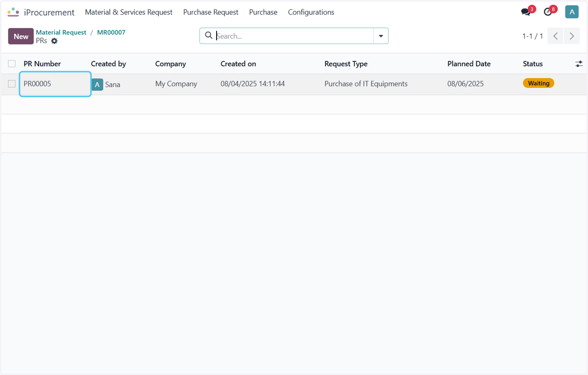This screenshot has width=588, height=375.
Task: Click the 08/04/2025 14:11:44 cell
Action: point(252,84)
